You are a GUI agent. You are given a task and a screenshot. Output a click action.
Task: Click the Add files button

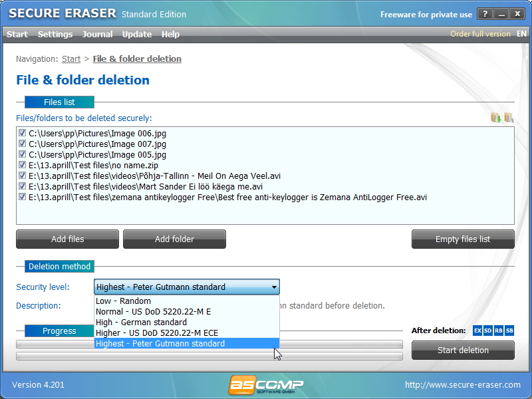pos(68,239)
